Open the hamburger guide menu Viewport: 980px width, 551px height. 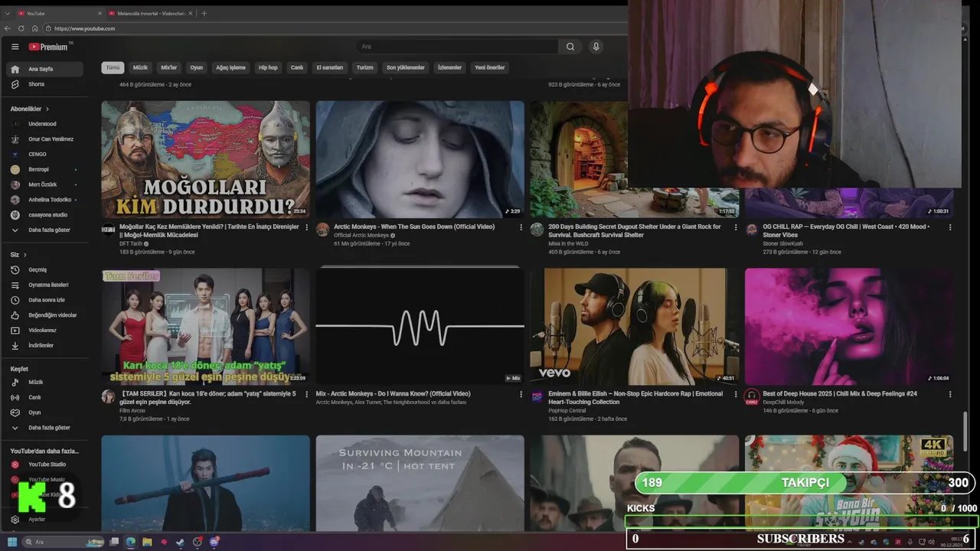tap(15, 47)
